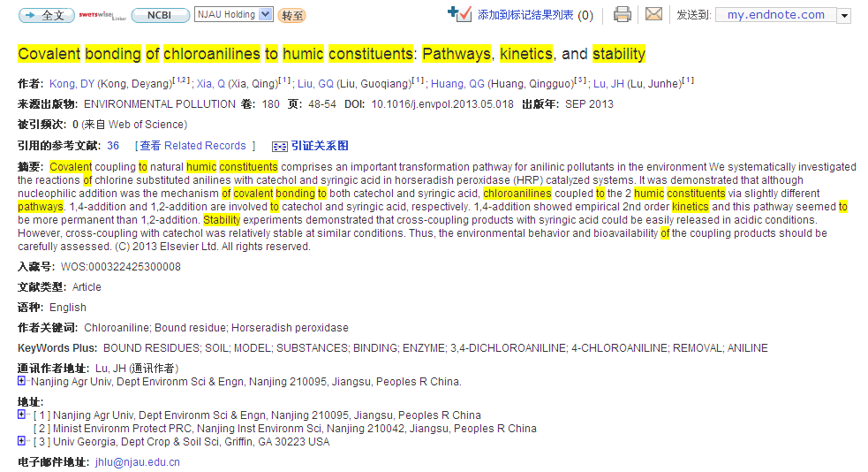
Task: Click the email envelope icon
Action: (x=653, y=14)
